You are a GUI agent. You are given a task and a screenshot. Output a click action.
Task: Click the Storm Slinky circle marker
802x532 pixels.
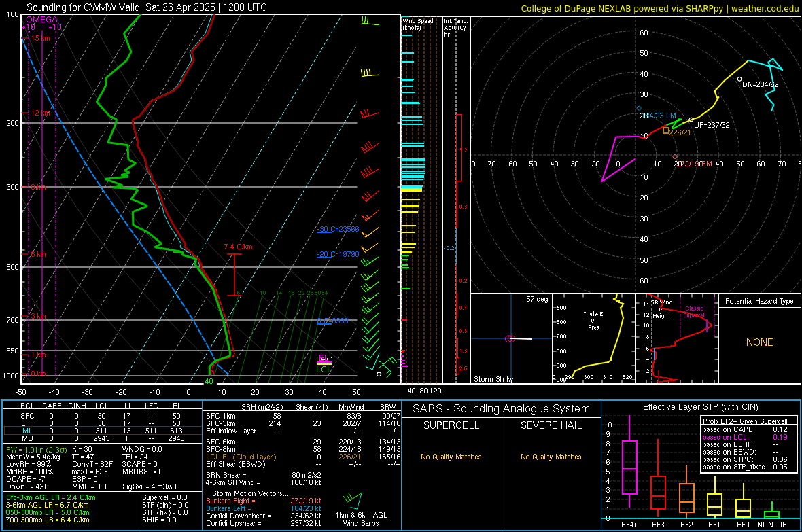click(510, 338)
